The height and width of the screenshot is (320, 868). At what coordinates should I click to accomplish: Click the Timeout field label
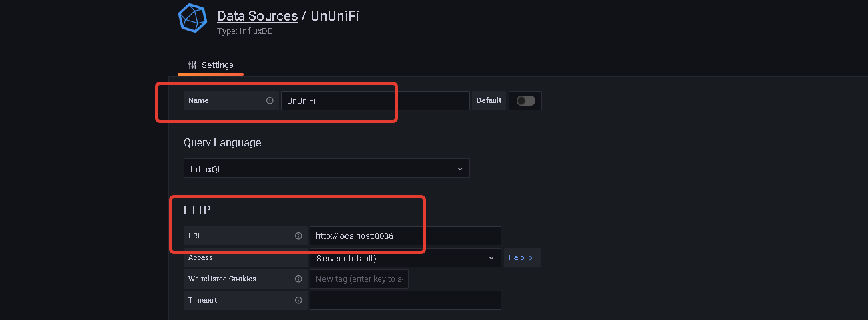pos(203,300)
